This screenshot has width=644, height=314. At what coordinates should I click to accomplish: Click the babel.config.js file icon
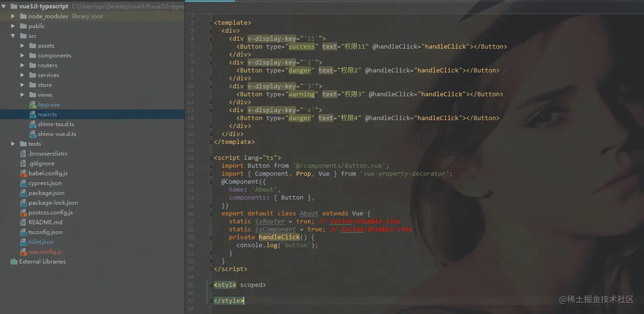(23, 173)
